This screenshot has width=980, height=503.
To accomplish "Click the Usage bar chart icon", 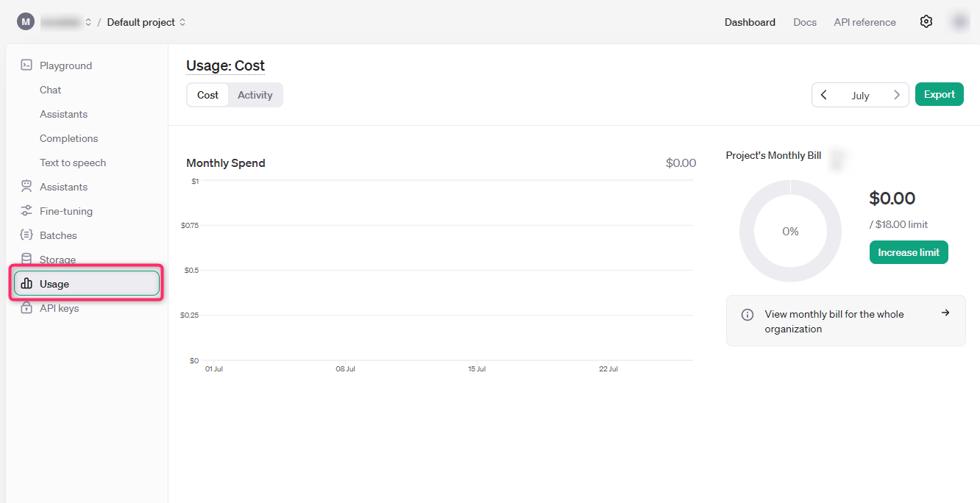I will (26, 284).
